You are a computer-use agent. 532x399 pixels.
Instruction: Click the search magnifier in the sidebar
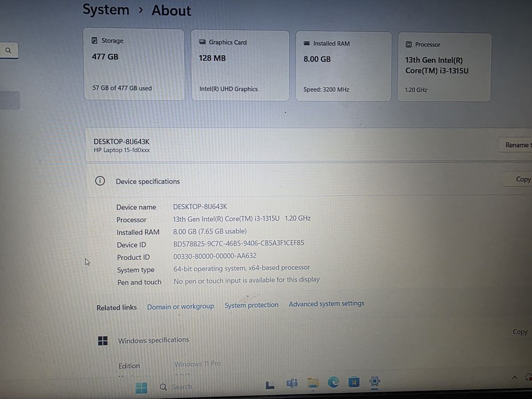(x=8, y=51)
